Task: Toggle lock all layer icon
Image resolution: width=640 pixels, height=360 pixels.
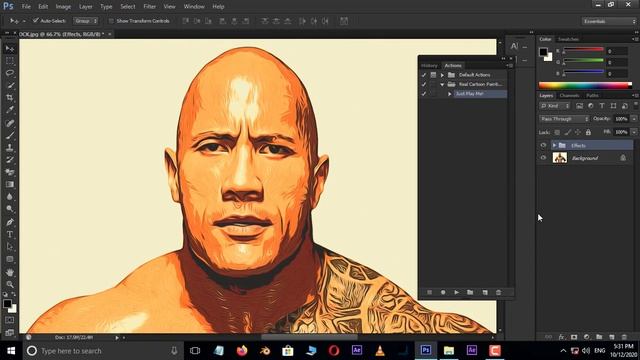Action: point(588,132)
